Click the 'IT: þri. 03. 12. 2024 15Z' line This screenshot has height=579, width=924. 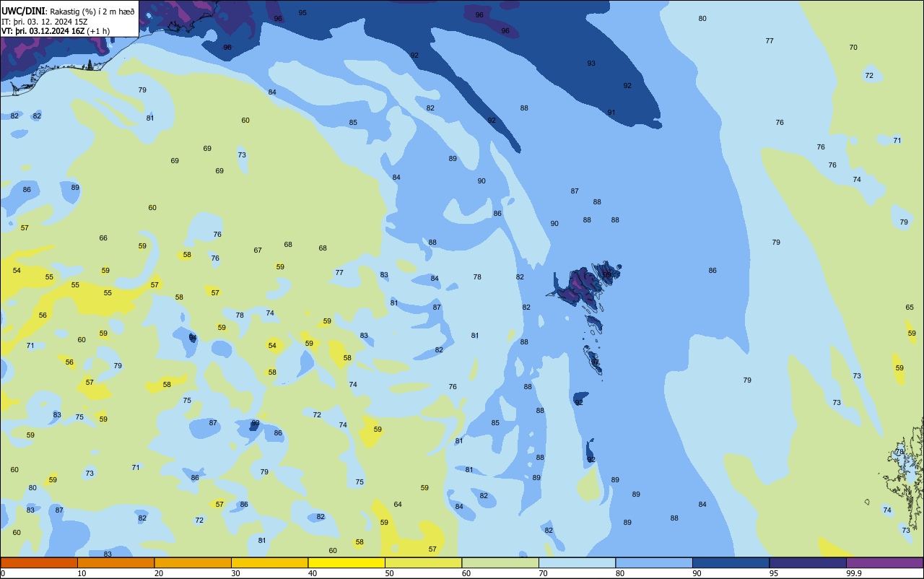(x=46, y=22)
